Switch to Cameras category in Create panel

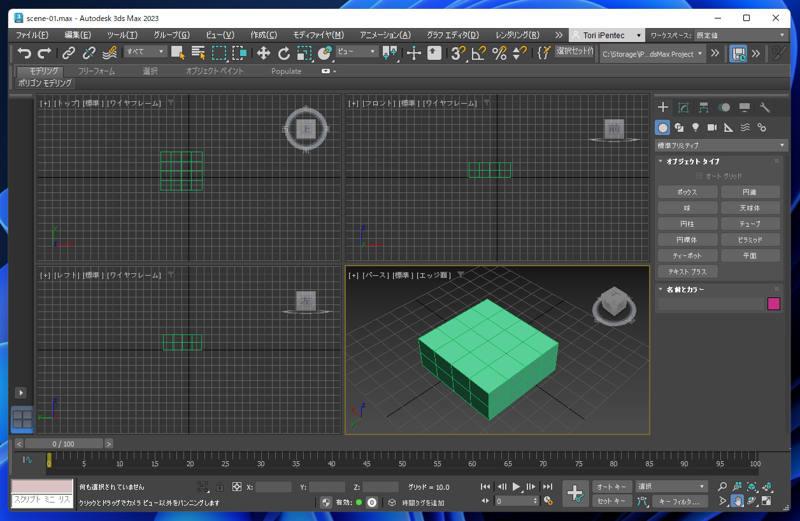(x=712, y=128)
